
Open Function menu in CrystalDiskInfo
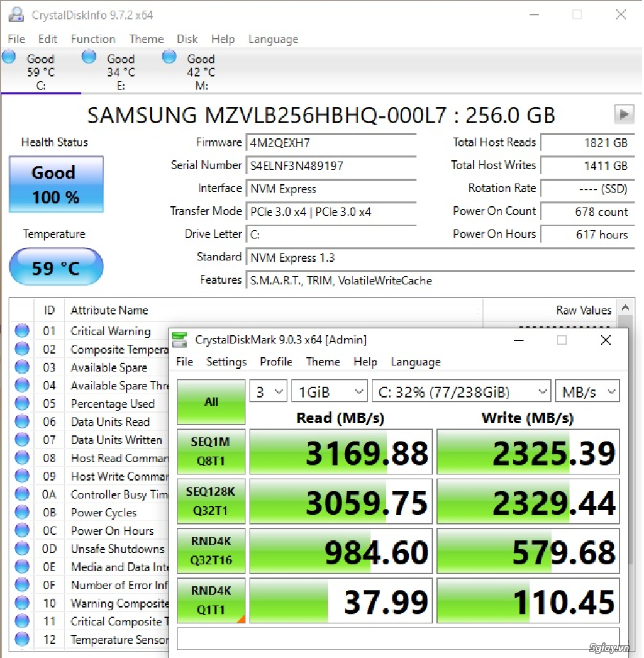tap(92, 39)
